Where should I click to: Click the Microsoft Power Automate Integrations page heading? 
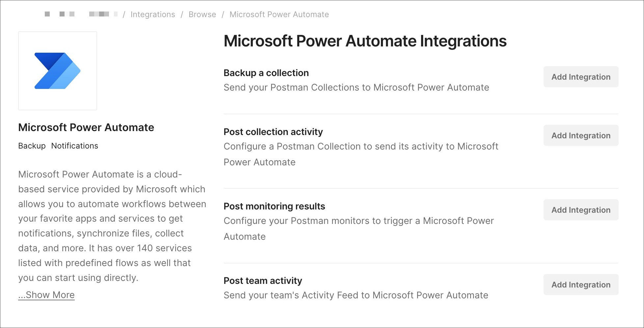[x=365, y=41]
